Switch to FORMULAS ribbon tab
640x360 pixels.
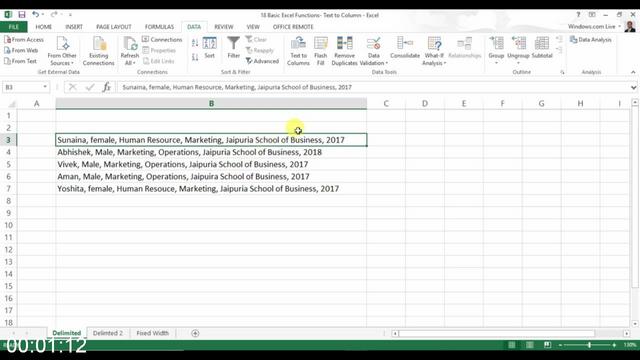(x=159, y=27)
